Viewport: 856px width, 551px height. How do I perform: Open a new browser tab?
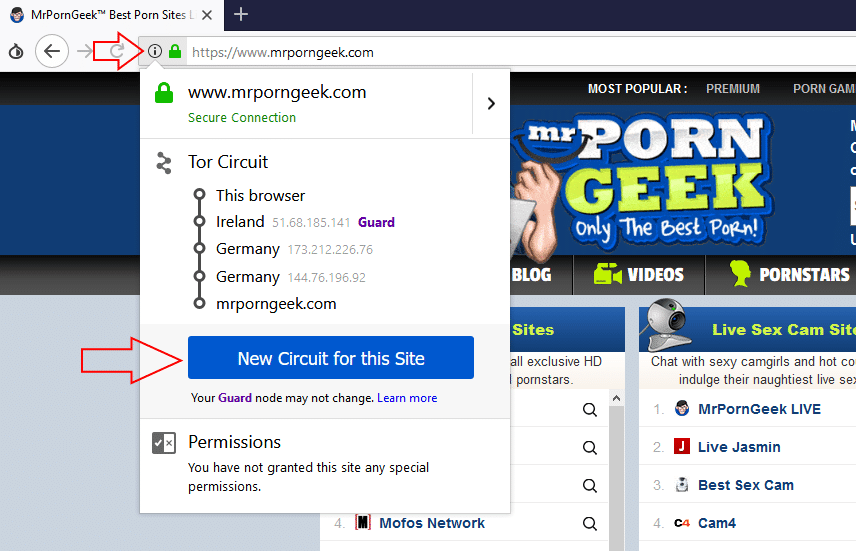tap(241, 14)
